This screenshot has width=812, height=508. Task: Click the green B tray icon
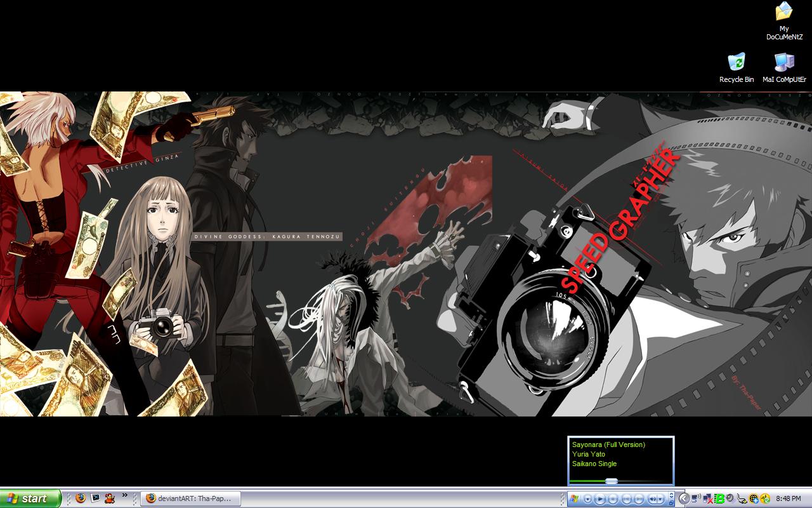pos(719,498)
